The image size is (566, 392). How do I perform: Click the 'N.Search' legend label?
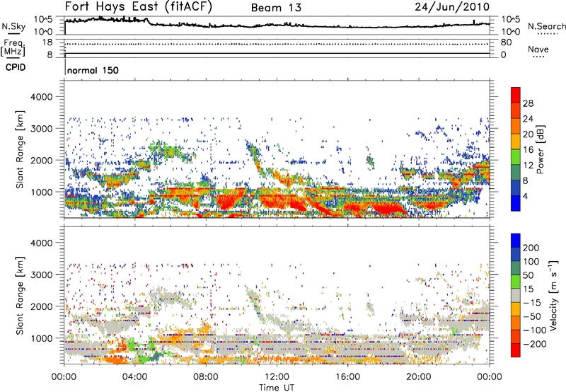pos(546,26)
